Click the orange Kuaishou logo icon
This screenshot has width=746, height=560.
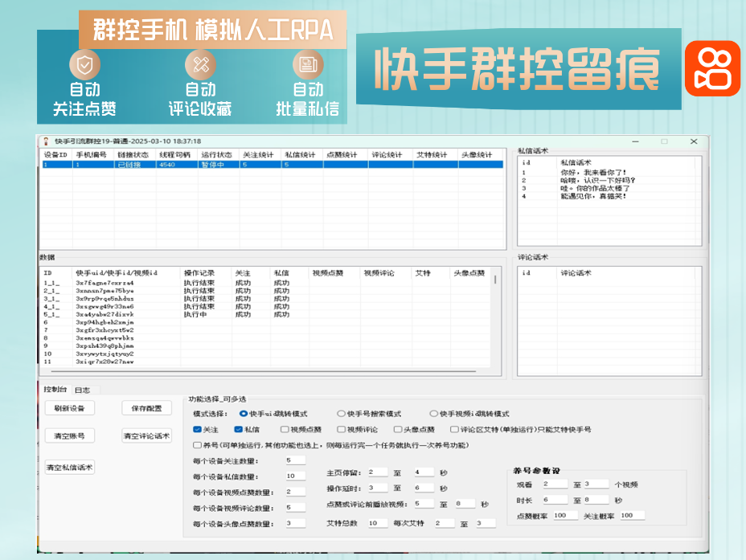tap(712, 68)
